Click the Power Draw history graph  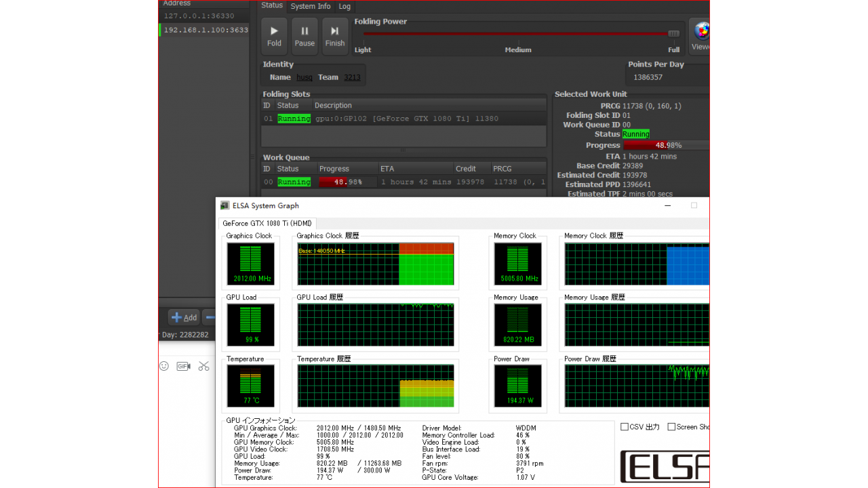tap(637, 387)
